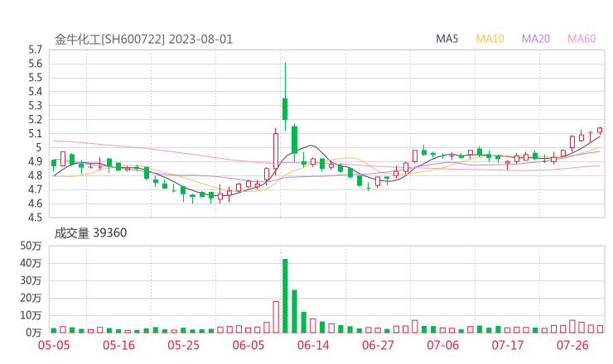Click the 06-27 date axis label
The image size is (613, 364).
378,345
